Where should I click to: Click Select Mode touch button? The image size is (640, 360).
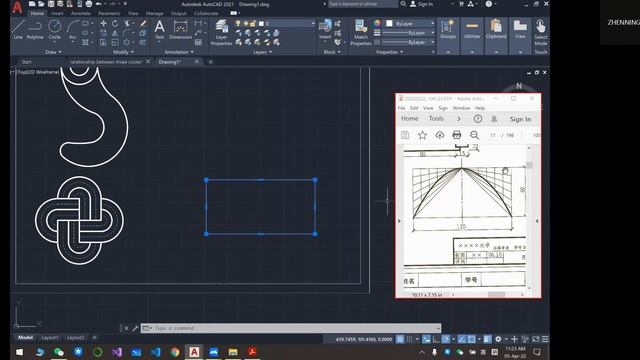click(541, 32)
